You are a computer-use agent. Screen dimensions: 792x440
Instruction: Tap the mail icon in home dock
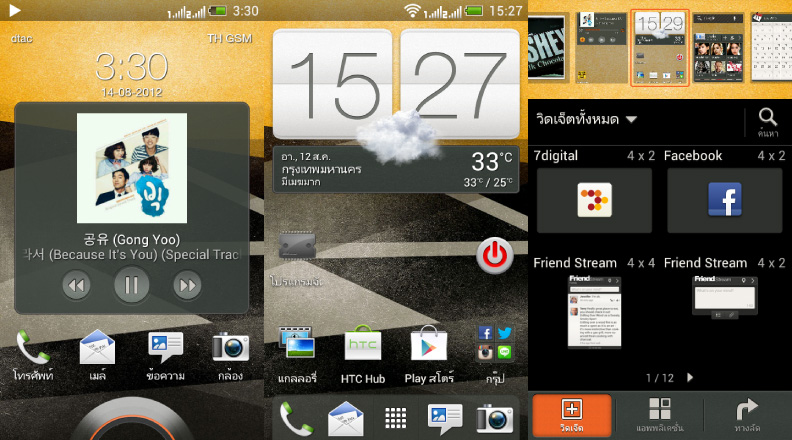[346, 419]
